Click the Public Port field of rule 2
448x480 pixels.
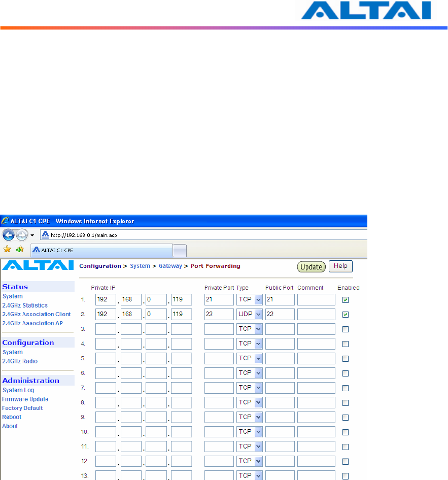click(x=280, y=314)
